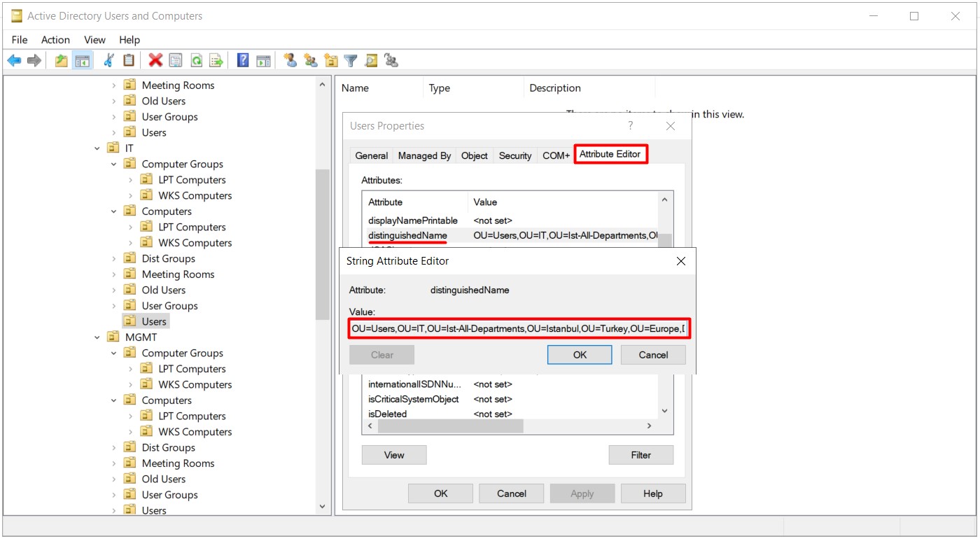This screenshot has width=980, height=539.
Task: Click the Export List icon
Action: pyautogui.click(x=217, y=61)
